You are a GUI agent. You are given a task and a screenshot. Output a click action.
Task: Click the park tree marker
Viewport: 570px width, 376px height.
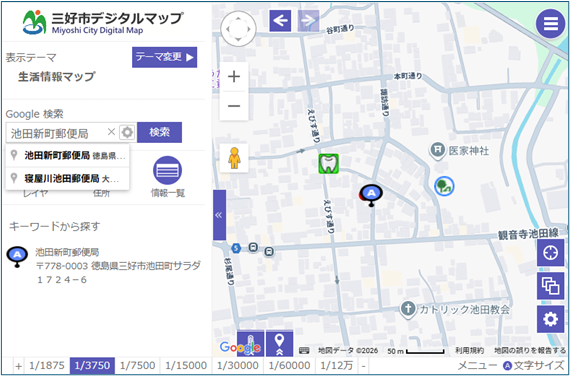click(444, 186)
